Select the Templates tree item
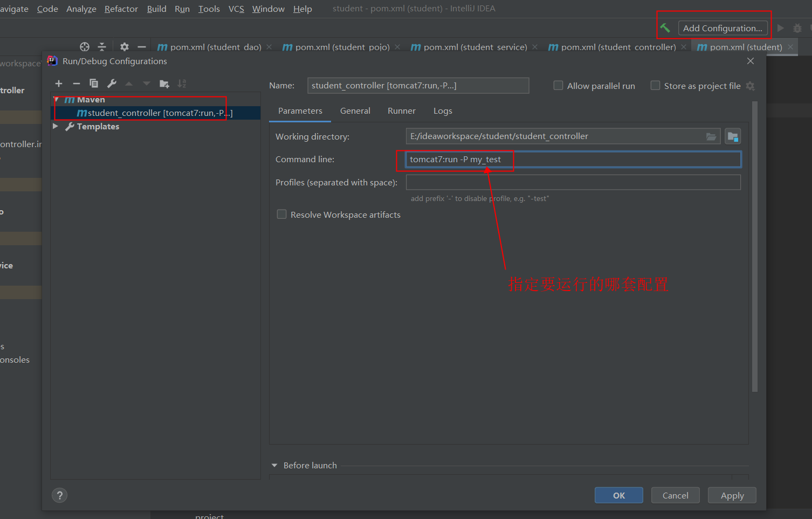This screenshot has height=519, width=812. pos(98,126)
